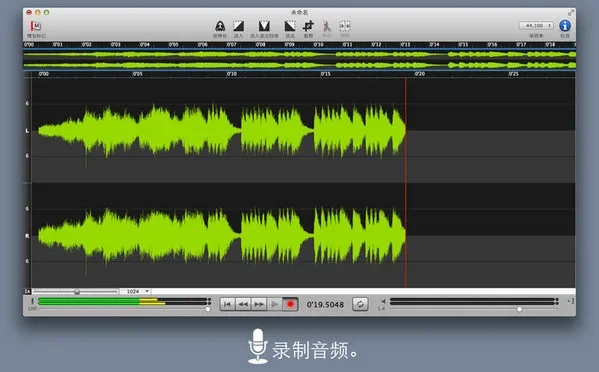Viewport: 599px width, 372px height.
Task: Click the speaker icon by output meter
Action: [x=383, y=301]
